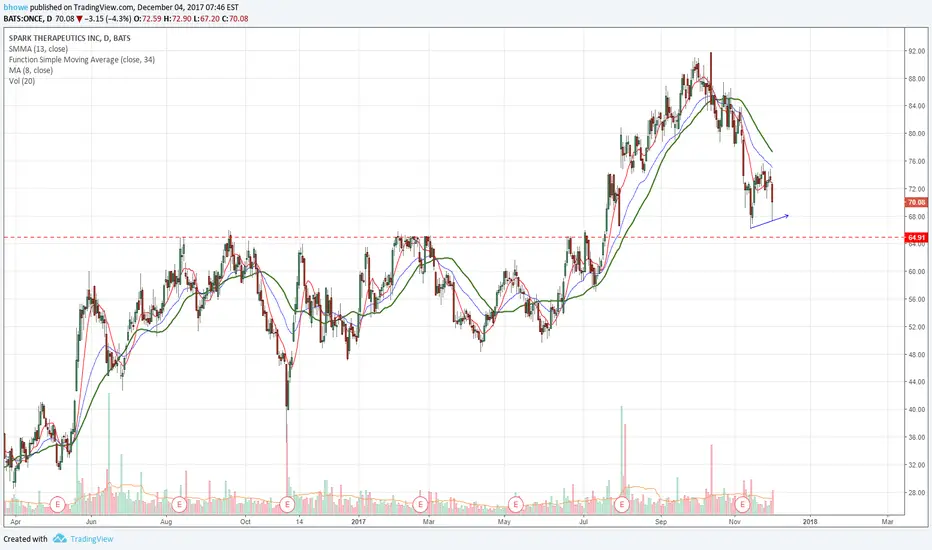The height and width of the screenshot is (550, 932).
Task: Click the 48.00 price axis label
Action: pos(916,354)
